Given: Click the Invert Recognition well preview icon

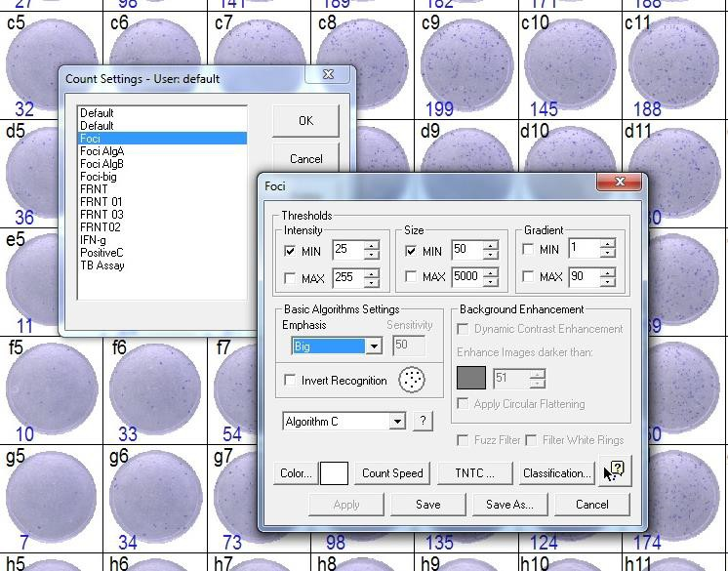Looking at the screenshot, I should [412, 380].
